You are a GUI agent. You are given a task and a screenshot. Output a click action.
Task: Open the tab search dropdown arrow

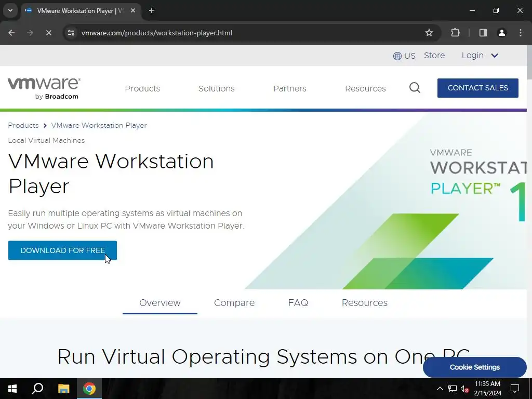click(x=10, y=10)
